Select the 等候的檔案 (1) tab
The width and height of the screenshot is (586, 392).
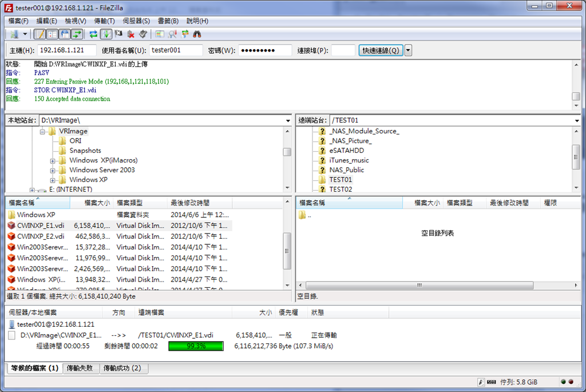coord(35,368)
